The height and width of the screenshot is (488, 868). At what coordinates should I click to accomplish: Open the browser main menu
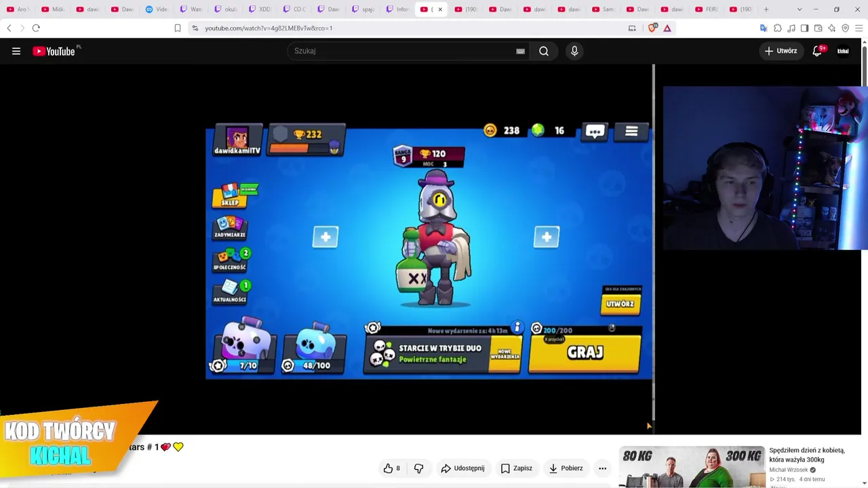point(859,28)
